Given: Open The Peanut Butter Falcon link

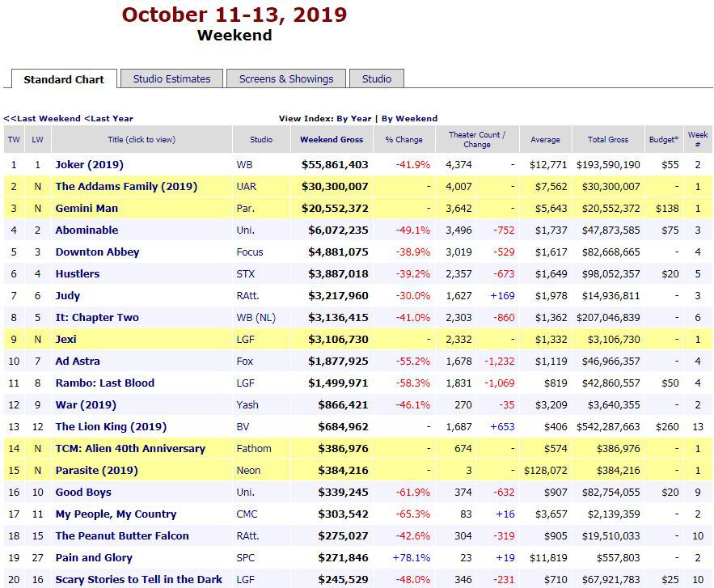Looking at the screenshot, I should (x=122, y=536).
